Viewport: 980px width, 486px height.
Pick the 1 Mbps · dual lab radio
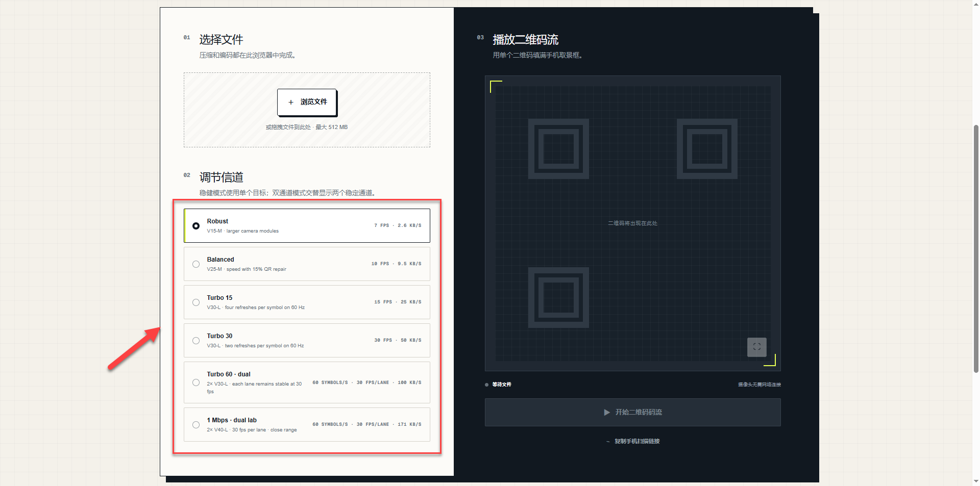tap(196, 425)
